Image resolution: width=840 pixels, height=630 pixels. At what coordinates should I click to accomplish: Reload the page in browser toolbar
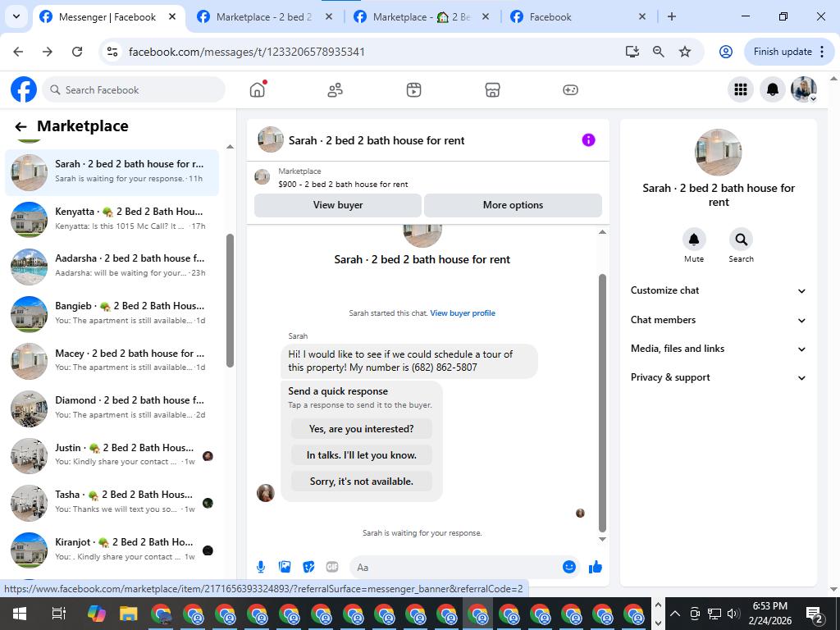click(x=77, y=52)
